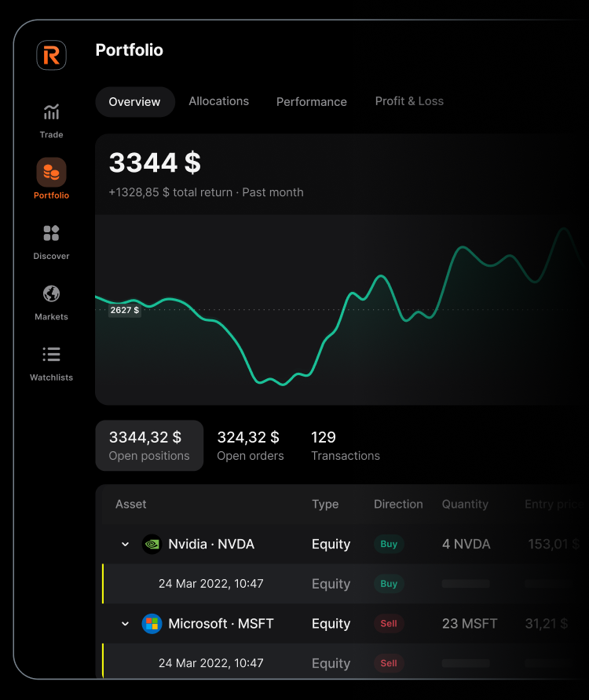
Task: Show Open positions 3344,32 $
Action: tap(149, 446)
